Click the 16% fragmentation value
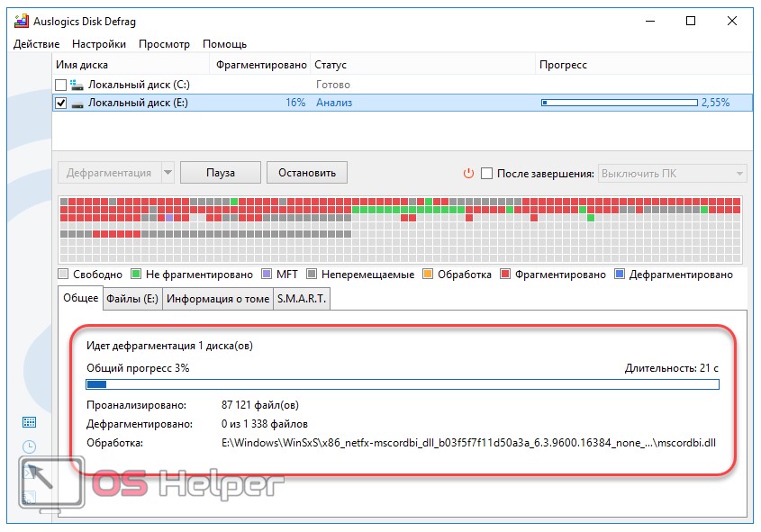 tap(295, 103)
